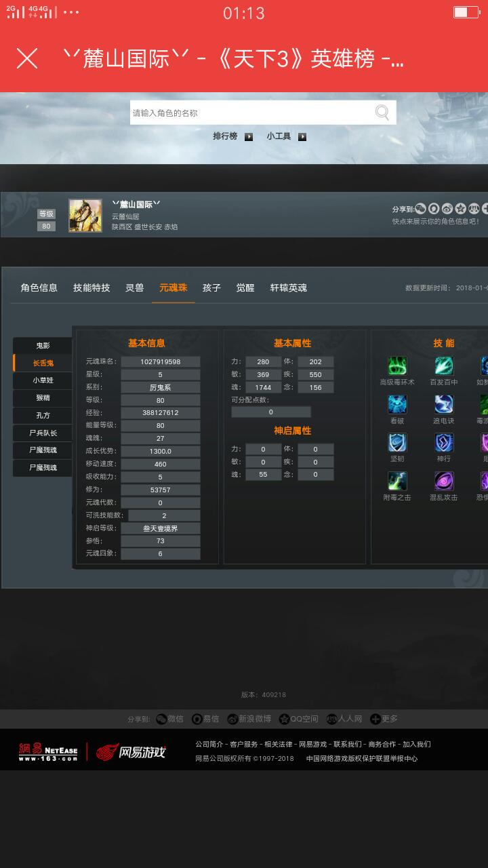Switch to the 角色信息 tab
Image resolution: width=488 pixels, height=868 pixels.
click(x=39, y=288)
